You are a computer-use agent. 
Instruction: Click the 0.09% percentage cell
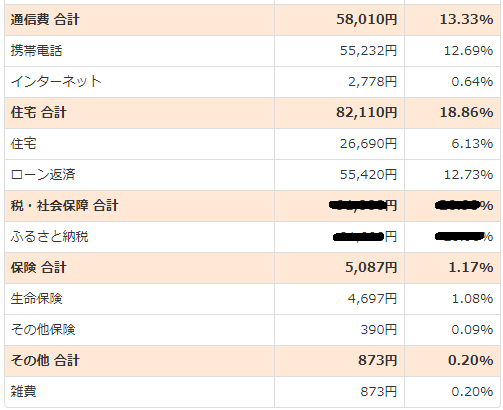(x=472, y=330)
